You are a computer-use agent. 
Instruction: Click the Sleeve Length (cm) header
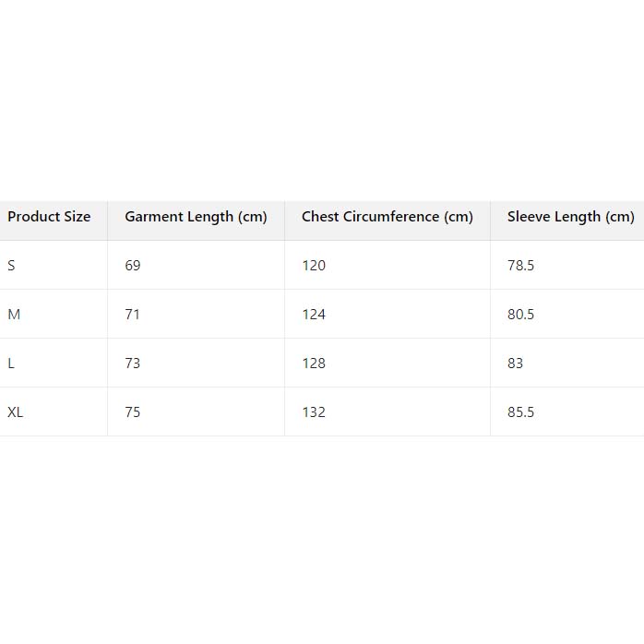(x=570, y=217)
